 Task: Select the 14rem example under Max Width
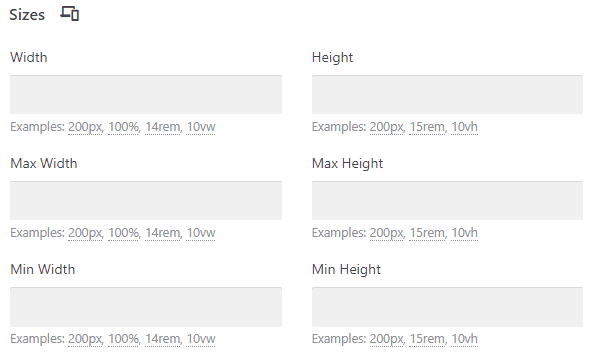click(x=163, y=233)
